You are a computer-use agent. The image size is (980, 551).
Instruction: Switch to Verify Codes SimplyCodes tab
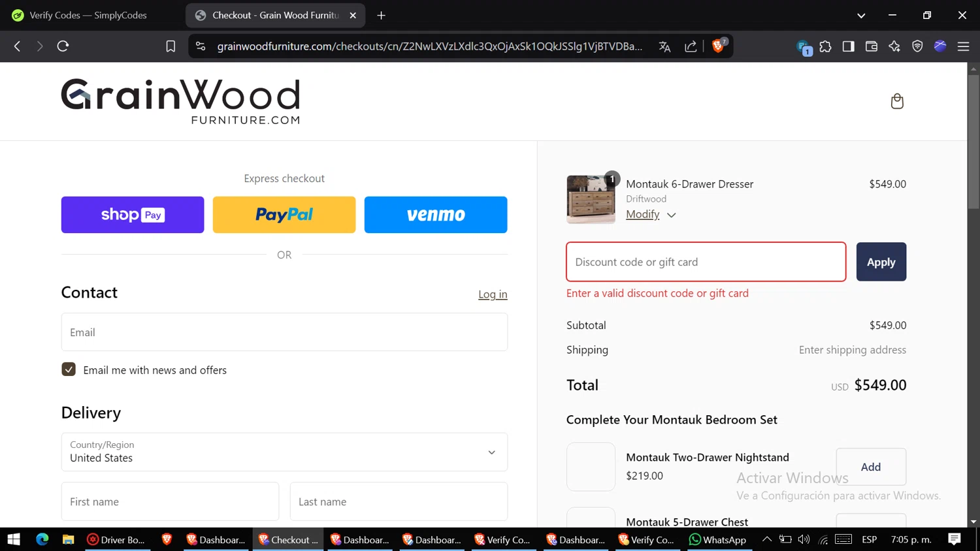[88, 15]
